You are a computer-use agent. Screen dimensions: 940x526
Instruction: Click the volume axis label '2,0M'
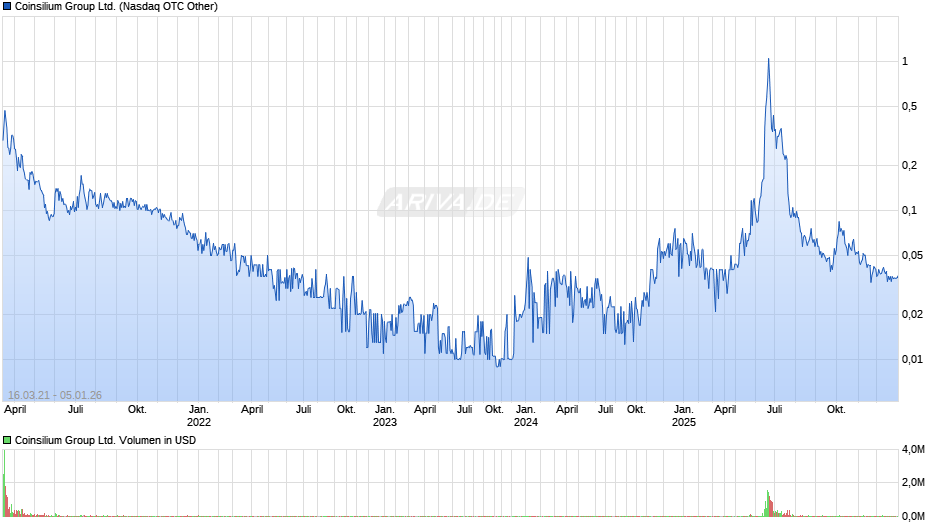pos(913,482)
